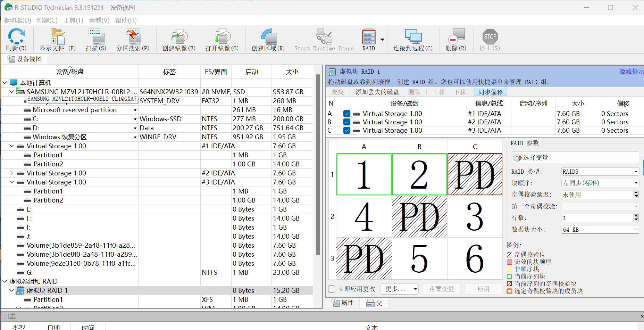Click the 行数 value field
Screen dimensions: 644x330
597,218
